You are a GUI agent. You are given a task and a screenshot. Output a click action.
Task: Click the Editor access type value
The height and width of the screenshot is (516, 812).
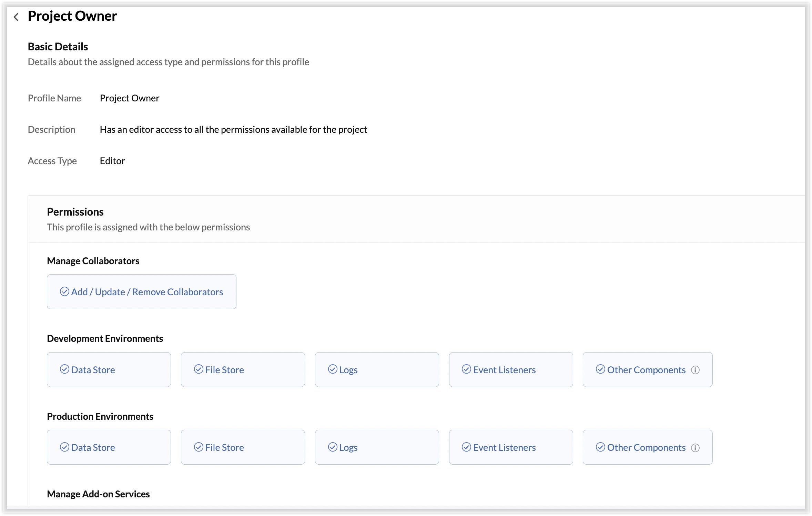point(112,161)
